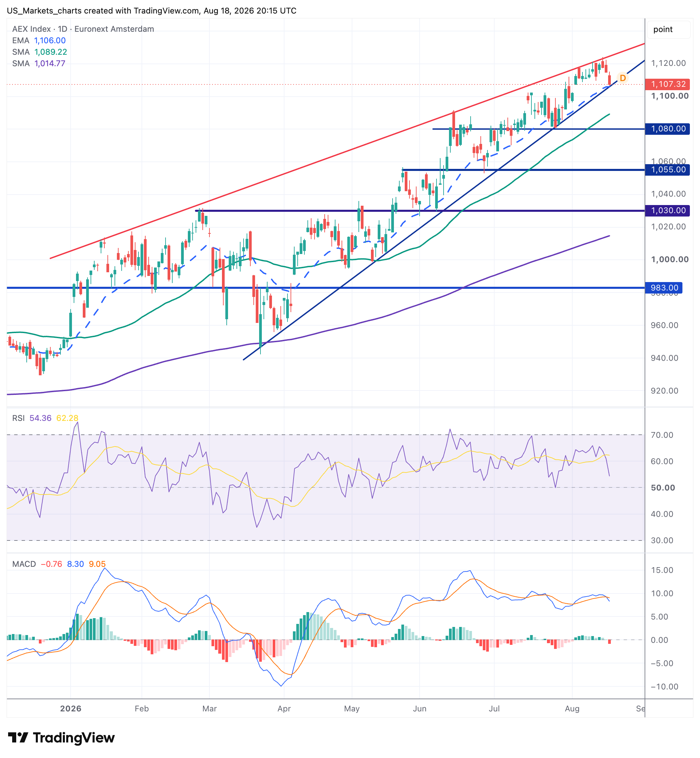Click the 0.00 level on the MACD axis
700x758 pixels.
click(x=659, y=640)
